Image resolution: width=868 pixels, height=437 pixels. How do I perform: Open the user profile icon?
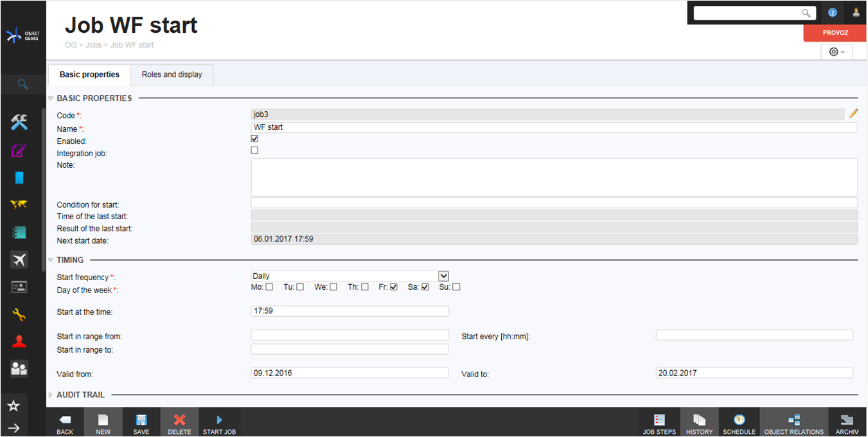tap(856, 12)
